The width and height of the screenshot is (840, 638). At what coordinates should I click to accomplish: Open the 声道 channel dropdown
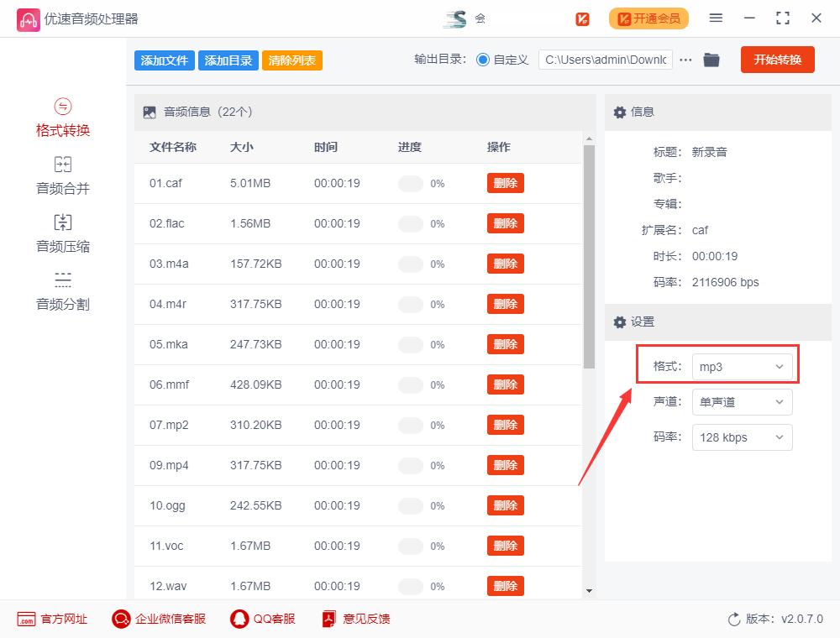point(742,402)
